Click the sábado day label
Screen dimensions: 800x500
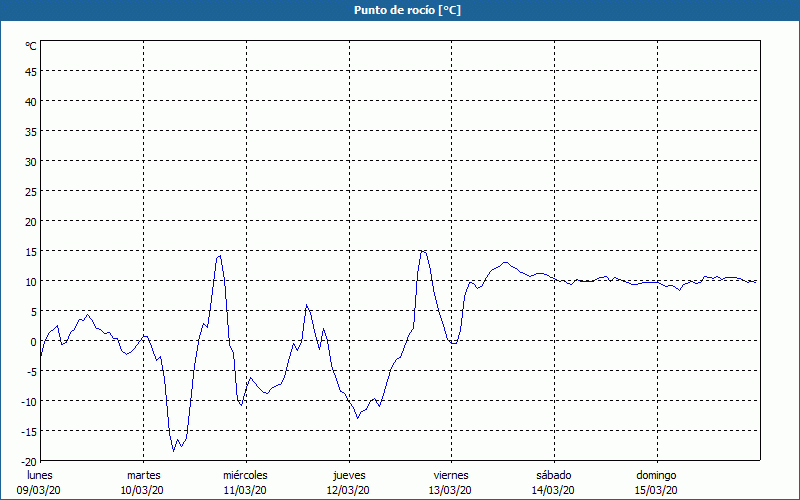[553, 475]
